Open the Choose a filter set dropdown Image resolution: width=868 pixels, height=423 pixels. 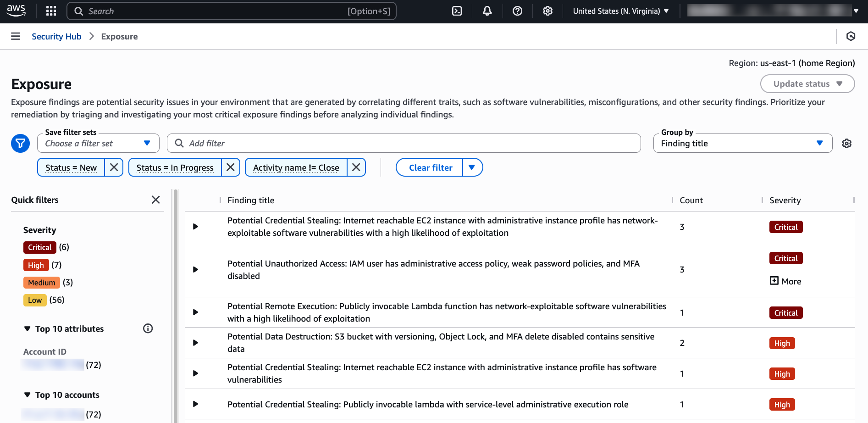point(98,143)
